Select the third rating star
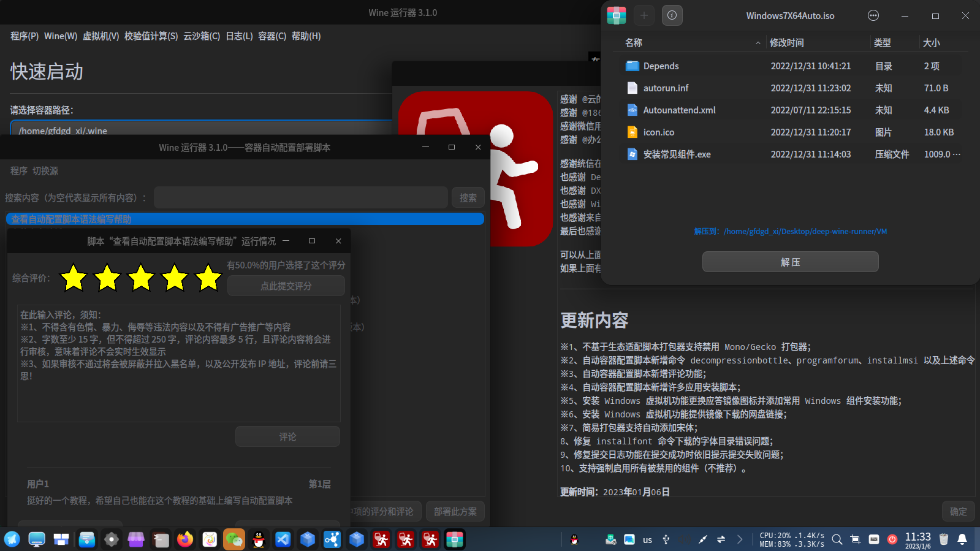Screen dimensions: 980x551 [x=141, y=278]
